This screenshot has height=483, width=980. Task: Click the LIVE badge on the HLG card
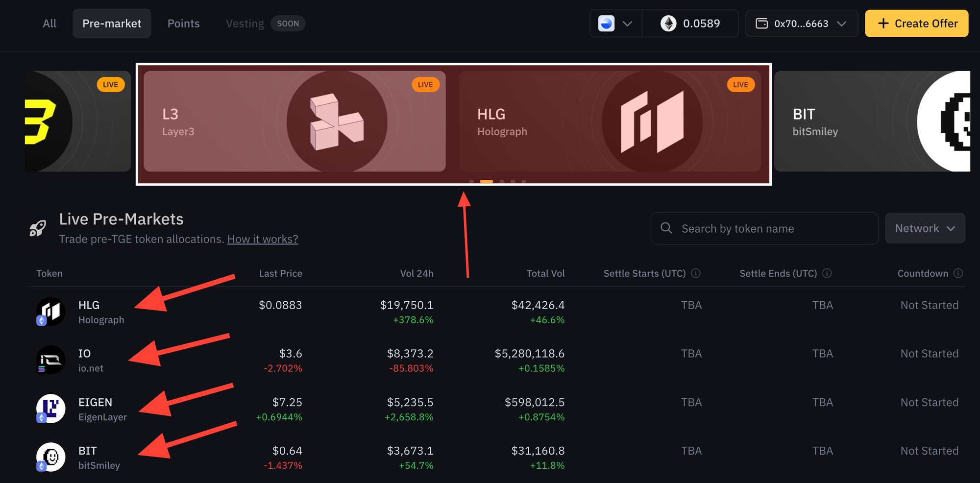[740, 84]
